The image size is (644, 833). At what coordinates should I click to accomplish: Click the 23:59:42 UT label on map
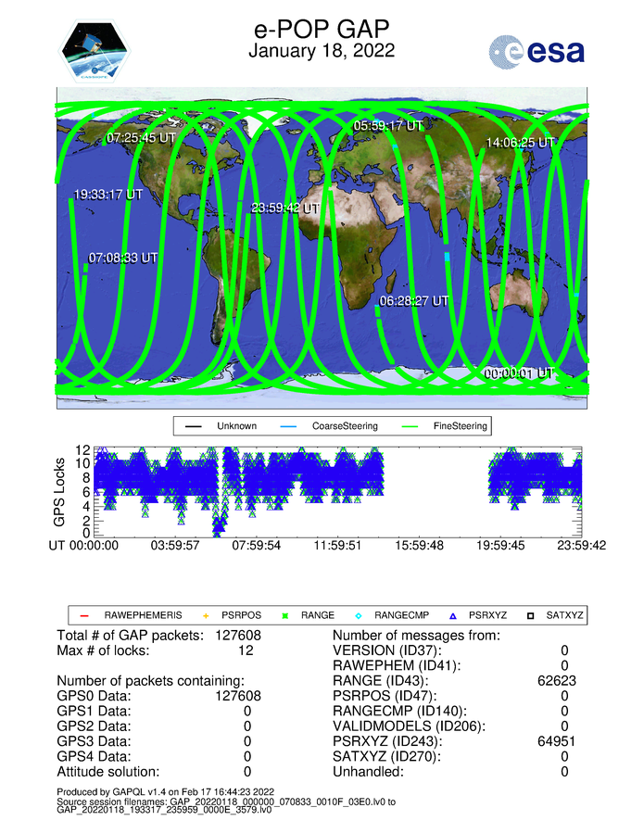(285, 208)
